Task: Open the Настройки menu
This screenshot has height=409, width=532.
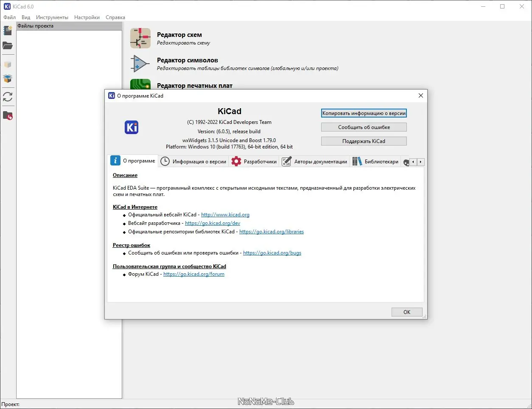Action: (x=87, y=17)
